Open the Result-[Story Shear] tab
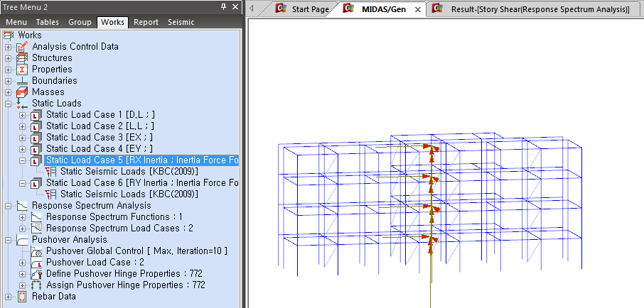644x308 pixels. click(534, 9)
